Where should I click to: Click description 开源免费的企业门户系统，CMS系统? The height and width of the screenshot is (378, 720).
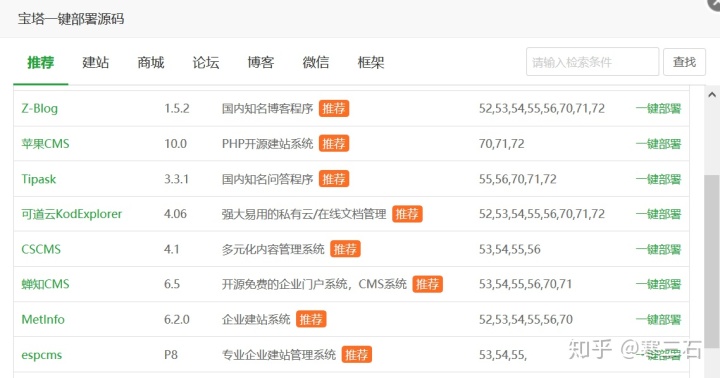click(x=314, y=284)
